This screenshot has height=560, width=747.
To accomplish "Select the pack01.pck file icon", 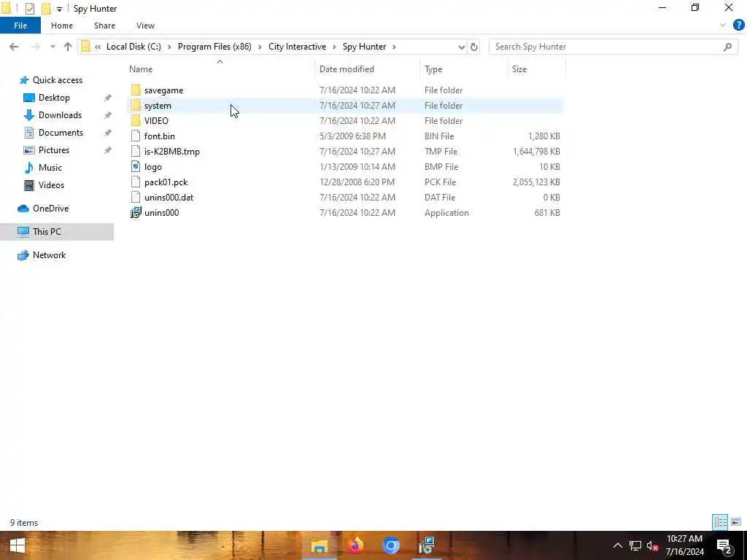I will click(136, 182).
